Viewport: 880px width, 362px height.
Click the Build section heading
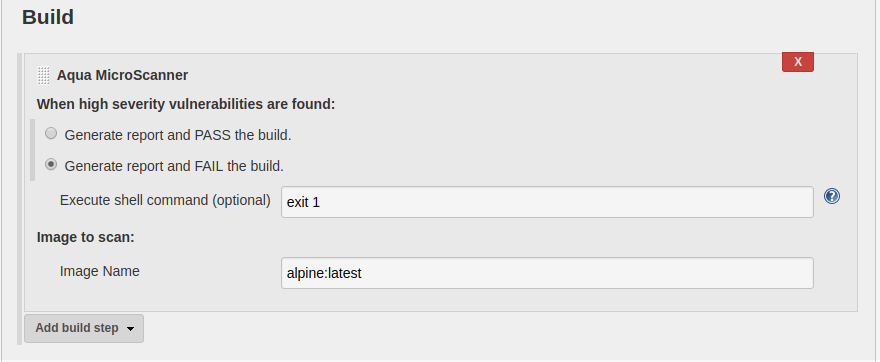click(48, 17)
